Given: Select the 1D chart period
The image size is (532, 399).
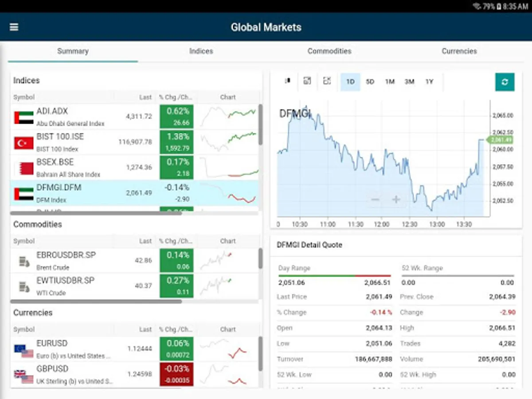Looking at the screenshot, I should tap(350, 82).
